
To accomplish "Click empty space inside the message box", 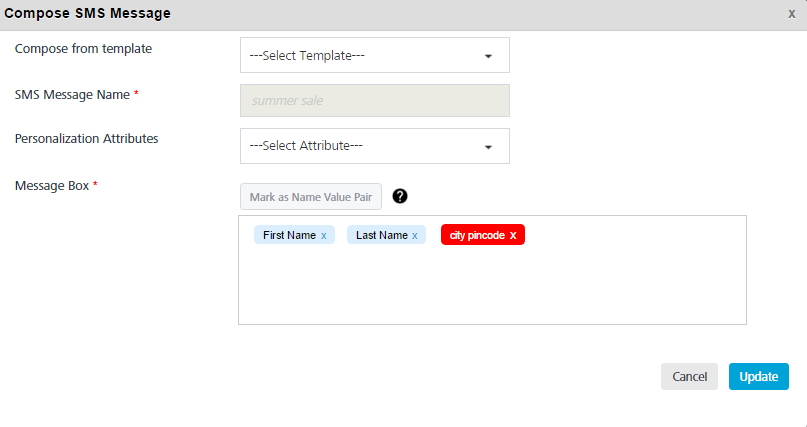I will click(492, 288).
